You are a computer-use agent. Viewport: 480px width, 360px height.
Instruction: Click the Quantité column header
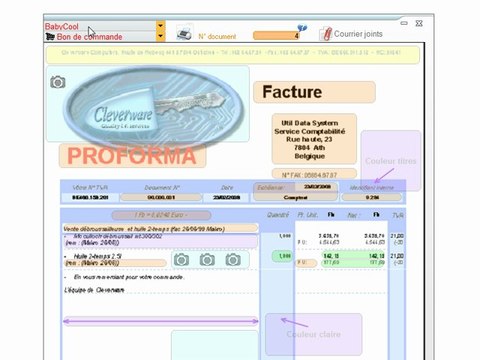[278, 215]
